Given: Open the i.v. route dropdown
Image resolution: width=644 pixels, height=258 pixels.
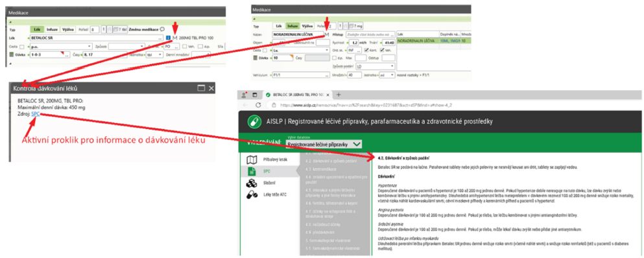Looking at the screenshot, I should click(301, 50).
